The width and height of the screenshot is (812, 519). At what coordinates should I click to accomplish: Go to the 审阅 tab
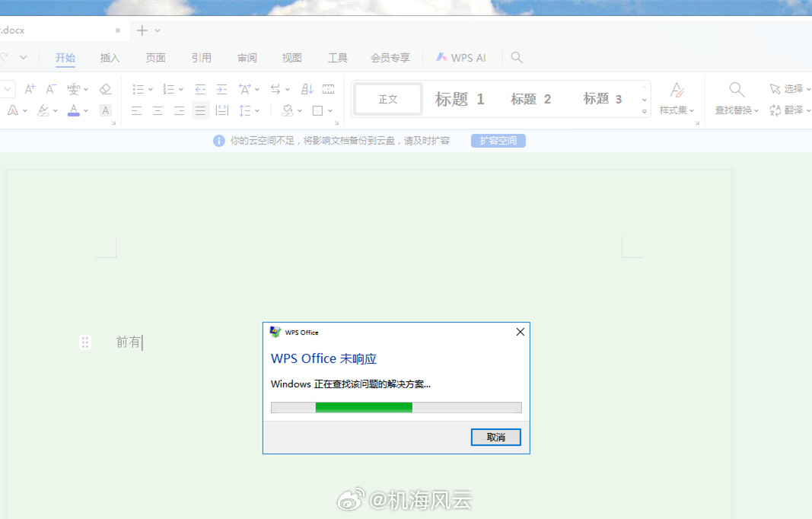(x=247, y=58)
